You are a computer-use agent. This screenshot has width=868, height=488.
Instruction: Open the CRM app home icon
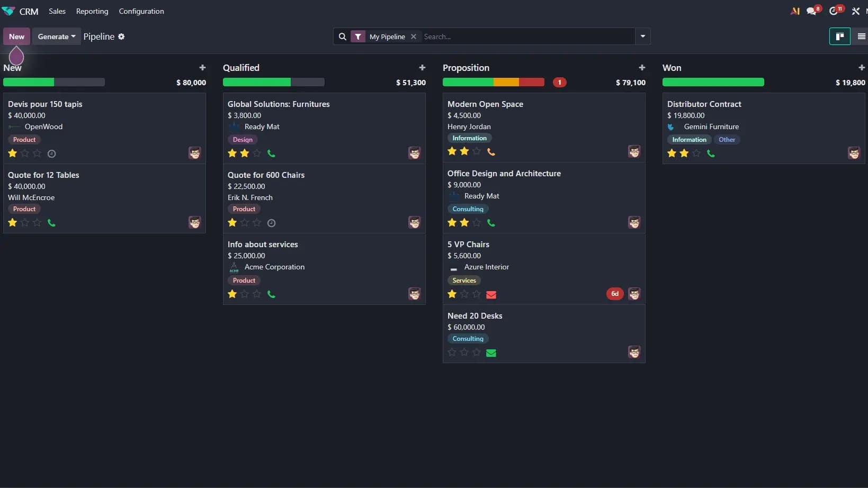point(8,11)
